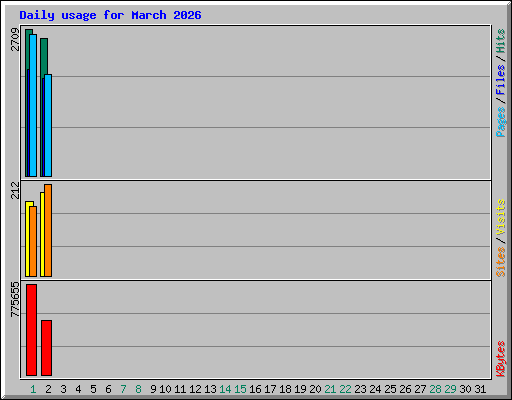Click the red KBytes bar for day 1
This screenshot has height=400, width=512.
(31, 330)
